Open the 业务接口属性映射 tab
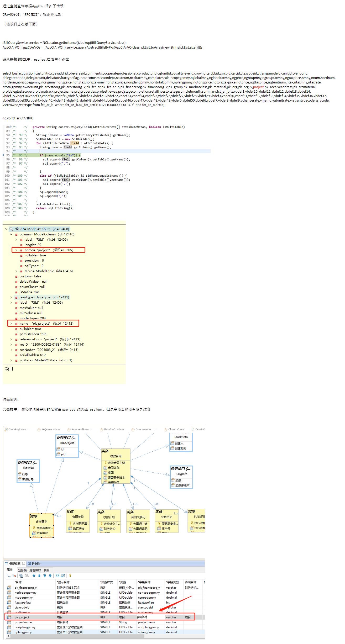Screen dimensions: 345x644 29,570
